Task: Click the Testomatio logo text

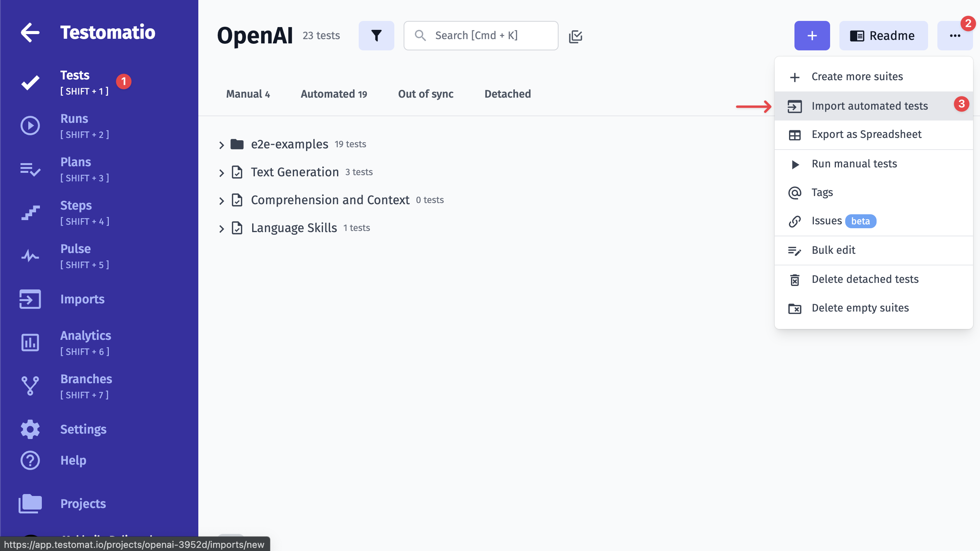Action: (108, 32)
